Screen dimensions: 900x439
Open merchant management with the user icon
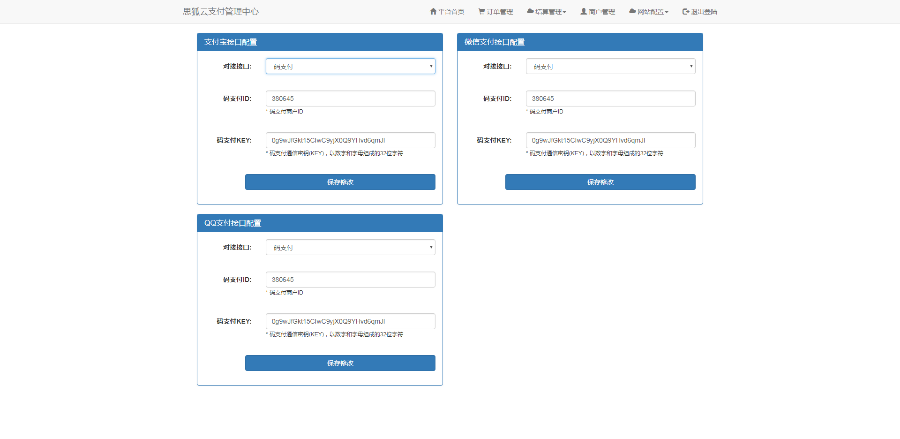(598, 11)
